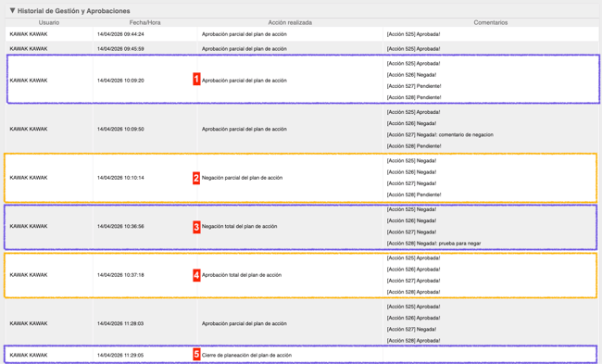Image resolution: width=602 pixels, height=364 pixels.
Task: Click 'Aprobación parcial' action in the 10:09:20 row
Action: [245, 81]
